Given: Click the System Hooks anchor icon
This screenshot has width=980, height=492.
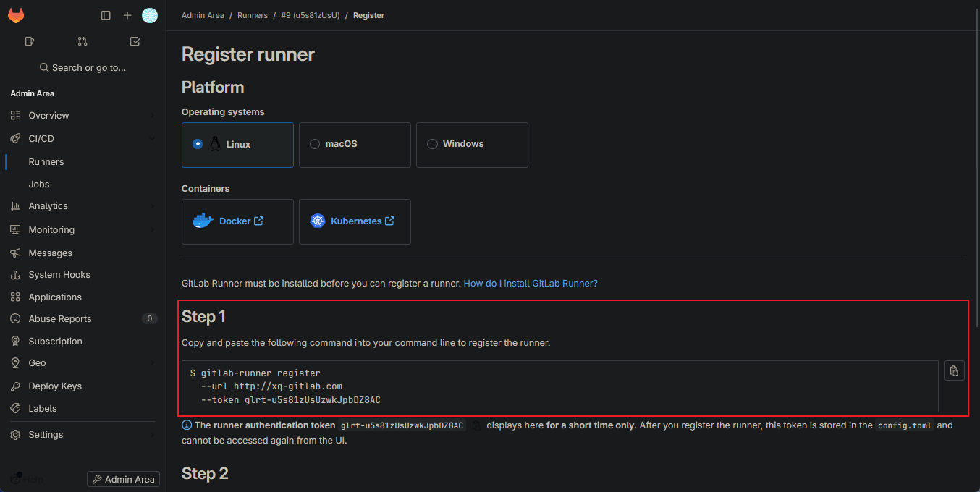Looking at the screenshot, I should (x=15, y=275).
